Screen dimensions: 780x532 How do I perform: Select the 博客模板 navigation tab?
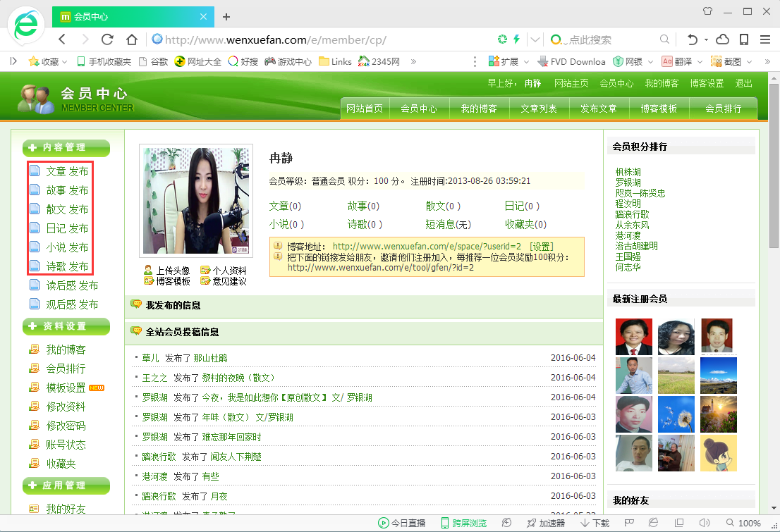pos(659,109)
